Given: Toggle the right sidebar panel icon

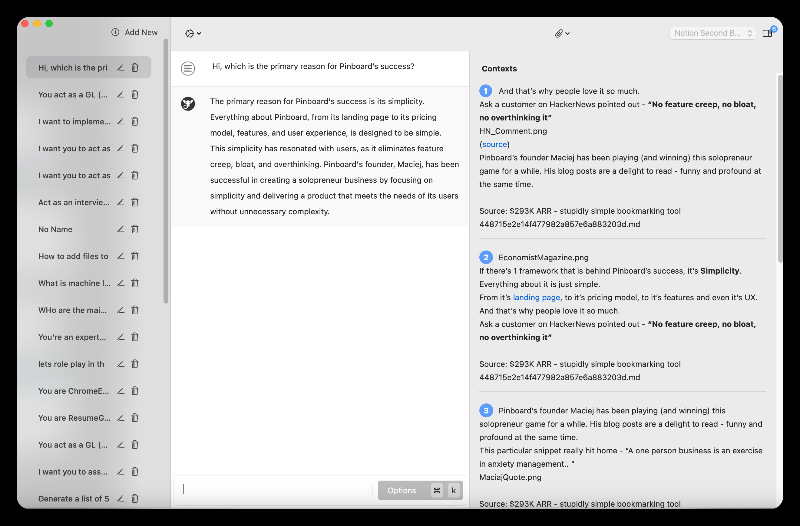Looking at the screenshot, I should [767, 33].
